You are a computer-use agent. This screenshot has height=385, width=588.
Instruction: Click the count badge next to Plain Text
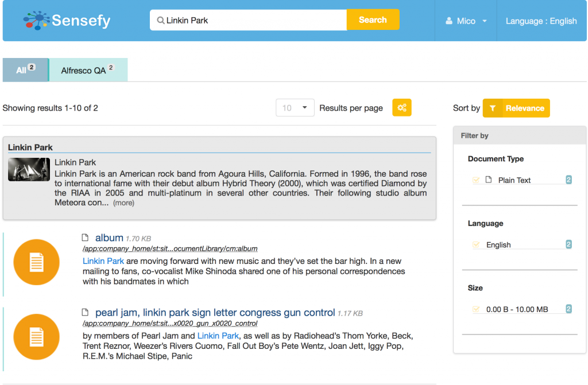(x=568, y=180)
